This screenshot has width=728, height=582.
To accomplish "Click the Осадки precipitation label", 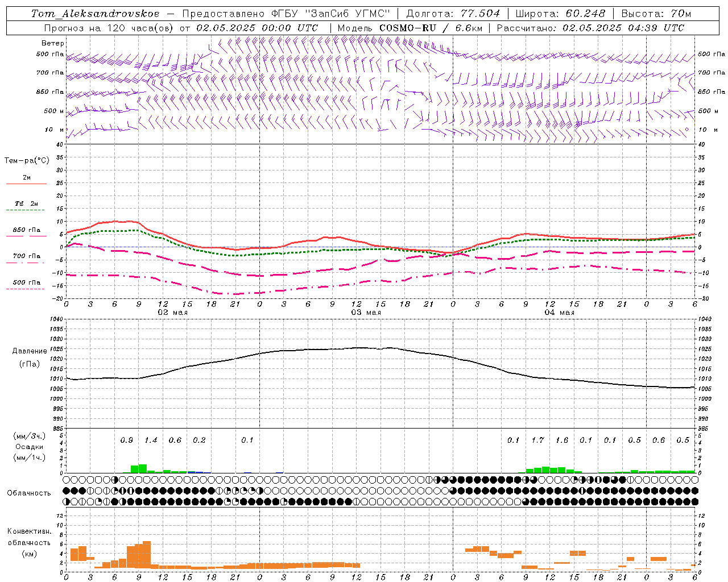I will coord(29,447).
